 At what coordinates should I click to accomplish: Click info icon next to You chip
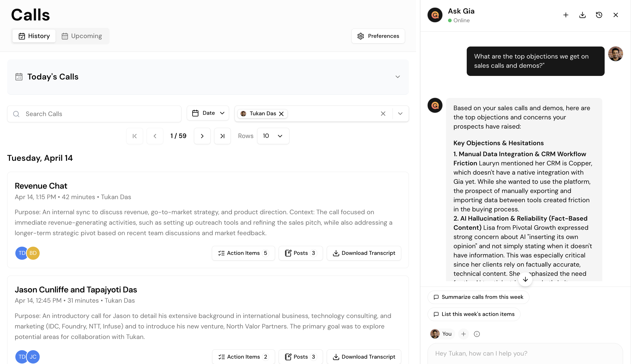click(x=477, y=334)
